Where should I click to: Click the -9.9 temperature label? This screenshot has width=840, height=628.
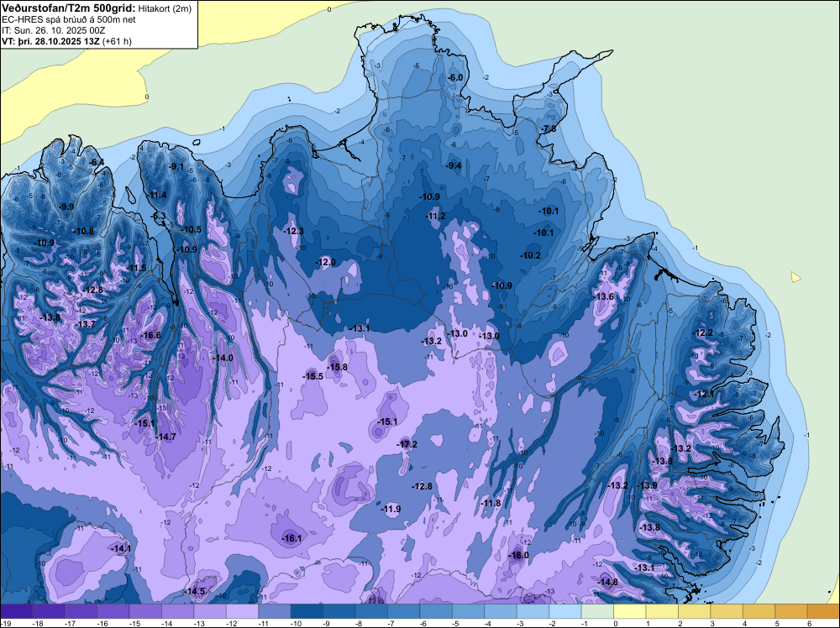[x=66, y=207]
